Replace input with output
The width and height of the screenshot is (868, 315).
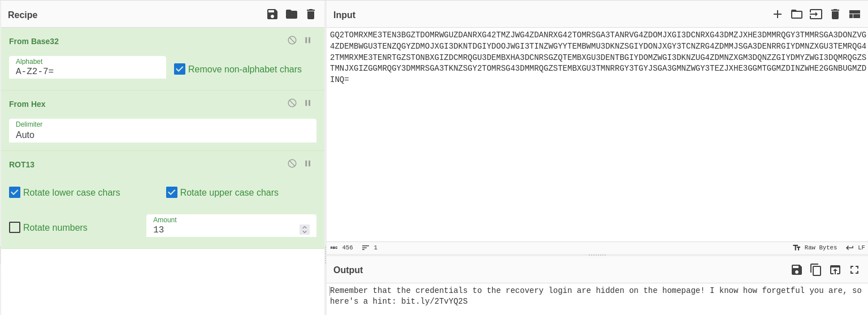(835, 270)
